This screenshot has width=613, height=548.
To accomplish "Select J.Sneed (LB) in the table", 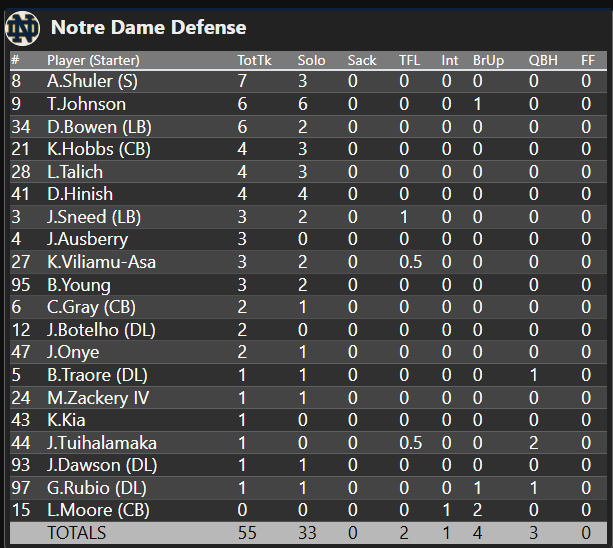I will [93, 217].
